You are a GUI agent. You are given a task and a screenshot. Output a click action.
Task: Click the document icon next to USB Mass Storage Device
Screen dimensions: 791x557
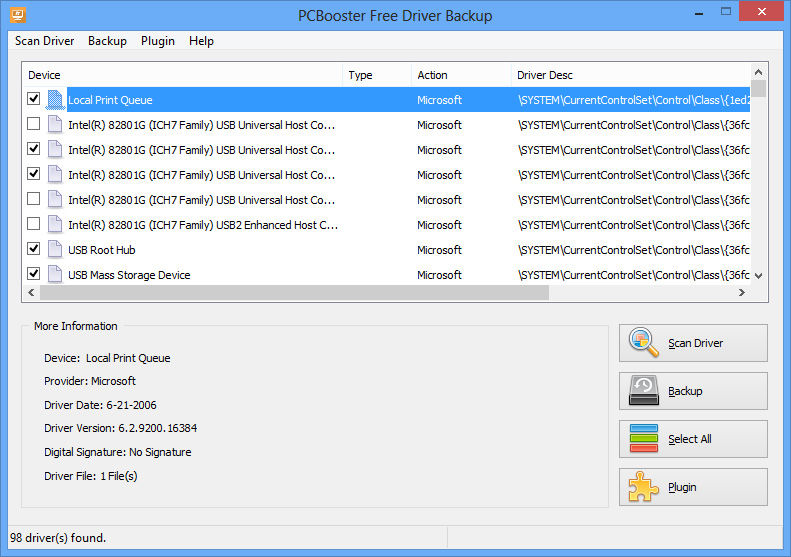click(x=55, y=274)
